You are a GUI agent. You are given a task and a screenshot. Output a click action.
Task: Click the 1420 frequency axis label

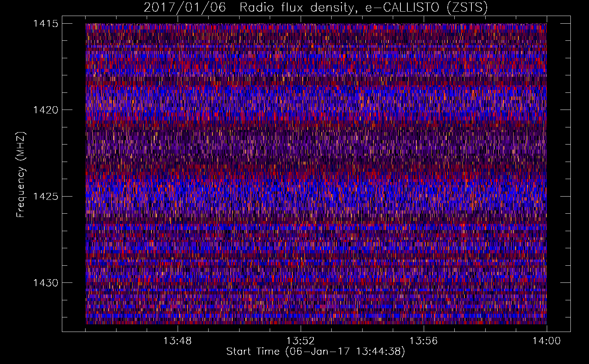click(x=46, y=110)
